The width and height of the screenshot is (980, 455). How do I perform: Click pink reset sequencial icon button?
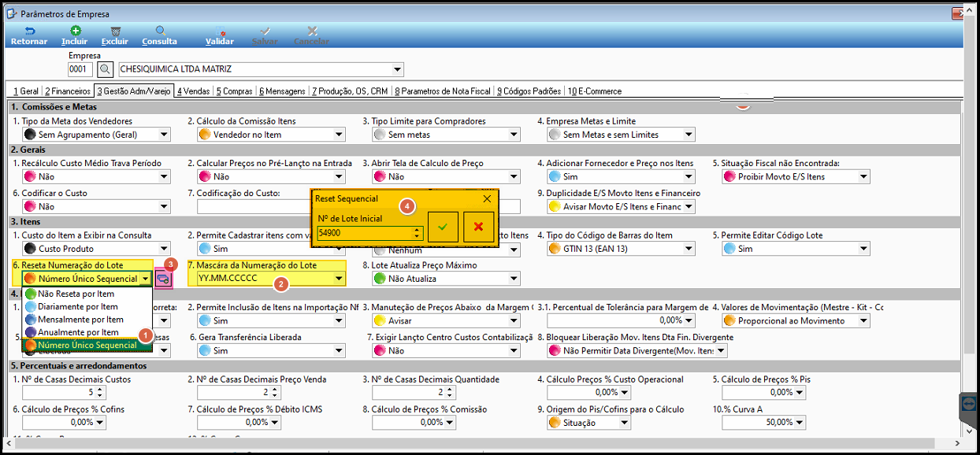pos(163,278)
